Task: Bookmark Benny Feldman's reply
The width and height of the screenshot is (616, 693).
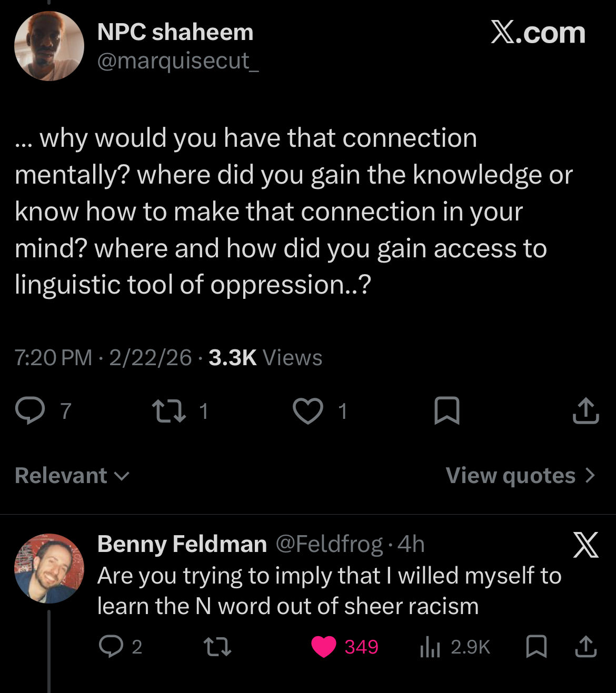Action: point(536,647)
